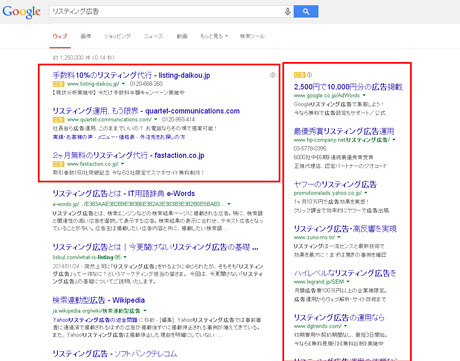Switch to the 画像 tab
Screen dimensions: 460x361
tap(86, 36)
